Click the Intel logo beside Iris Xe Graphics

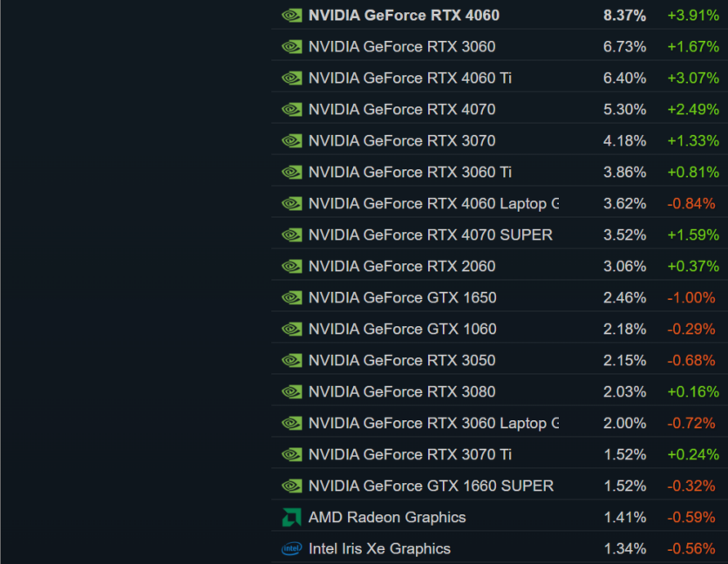pos(291,548)
